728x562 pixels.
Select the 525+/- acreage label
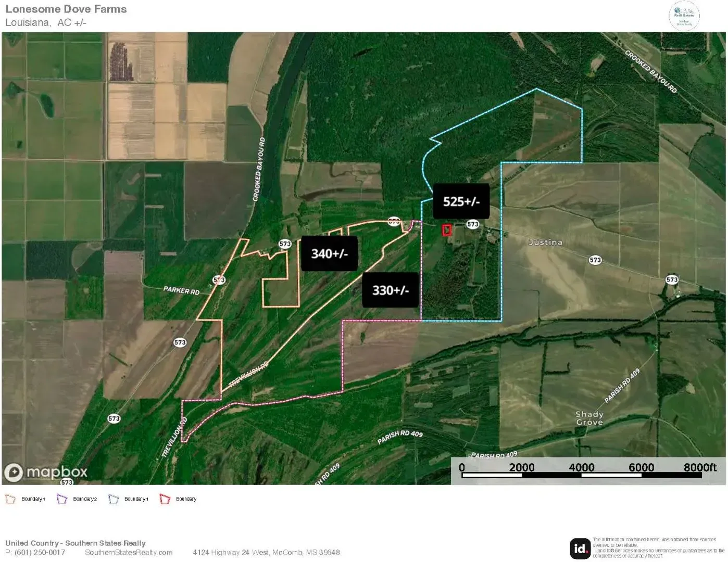[461, 201]
